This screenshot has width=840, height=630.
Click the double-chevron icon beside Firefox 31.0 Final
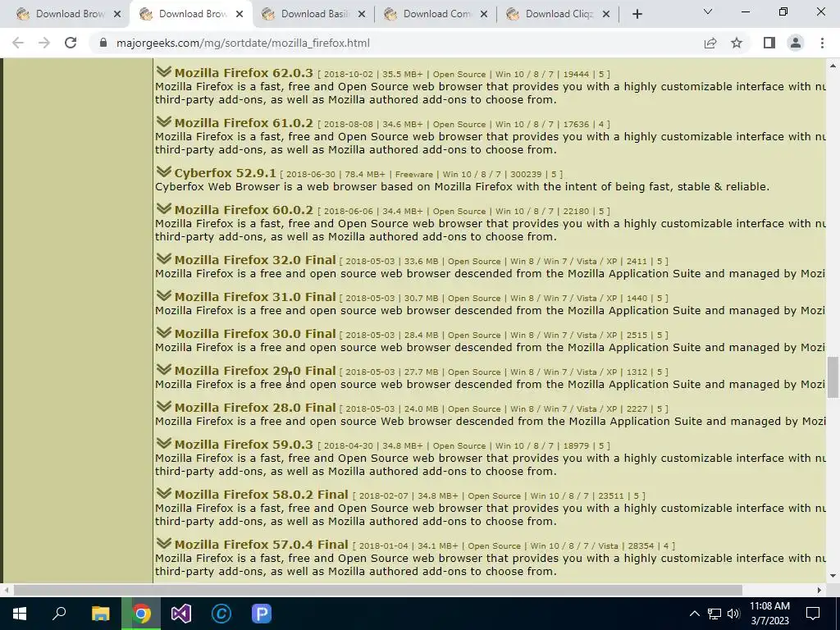[x=164, y=295]
